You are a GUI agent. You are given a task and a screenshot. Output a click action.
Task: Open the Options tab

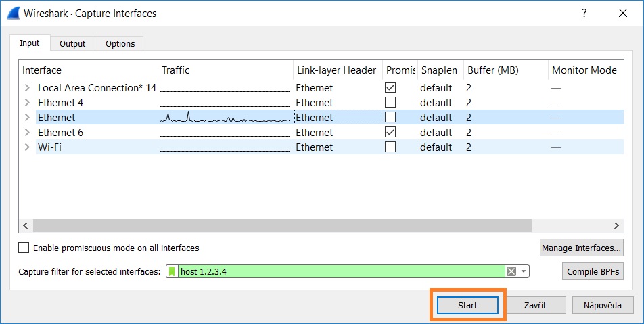pyautogui.click(x=120, y=43)
